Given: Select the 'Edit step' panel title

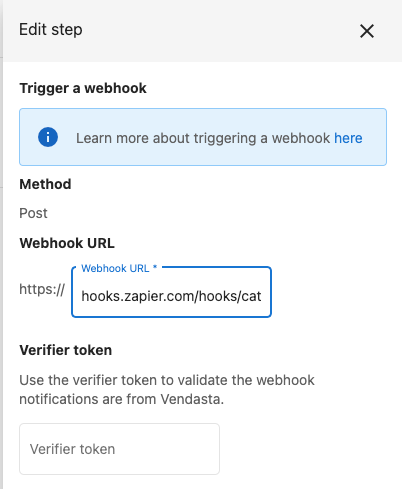Looking at the screenshot, I should click(x=51, y=30).
